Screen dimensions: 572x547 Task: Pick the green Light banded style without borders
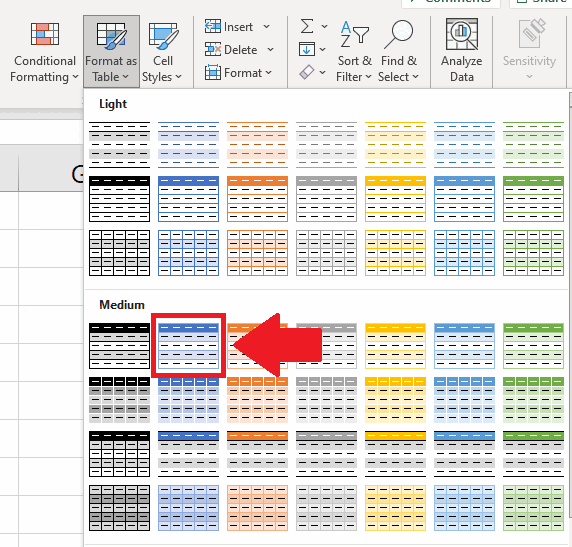pos(533,145)
